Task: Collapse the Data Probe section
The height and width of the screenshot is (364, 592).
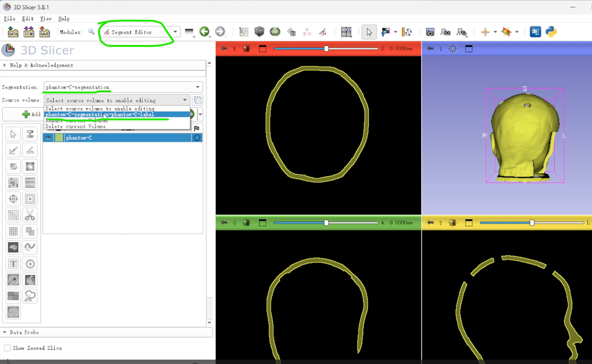Action: coord(106,332)
